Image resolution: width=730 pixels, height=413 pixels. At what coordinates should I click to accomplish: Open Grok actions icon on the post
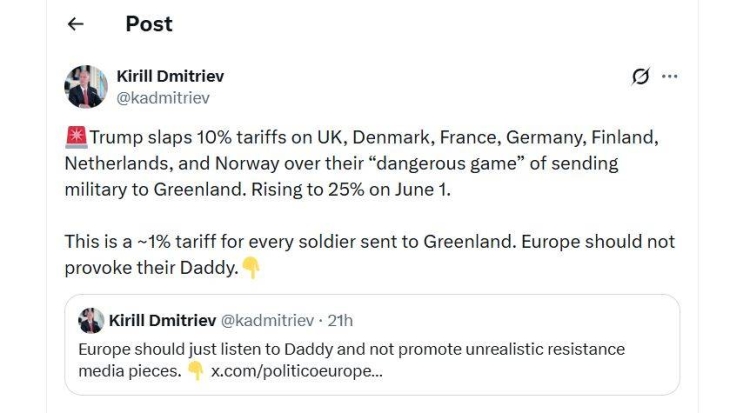640,77
